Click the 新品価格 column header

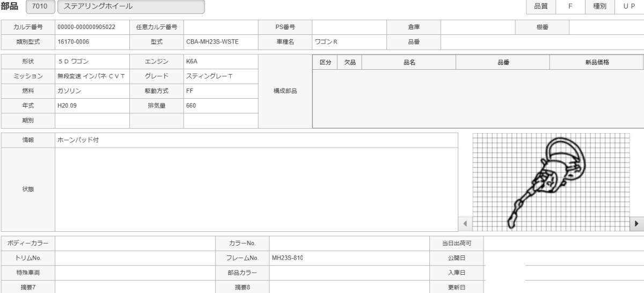(597, 62)
